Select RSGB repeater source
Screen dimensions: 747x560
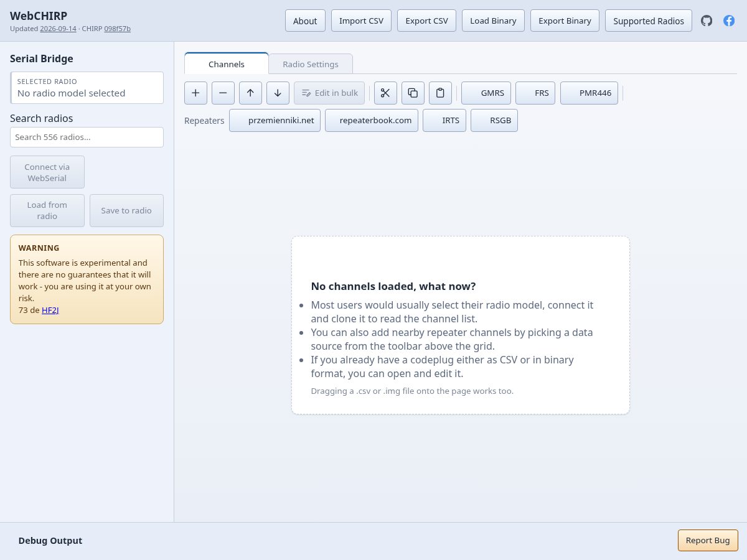point(494,120)
